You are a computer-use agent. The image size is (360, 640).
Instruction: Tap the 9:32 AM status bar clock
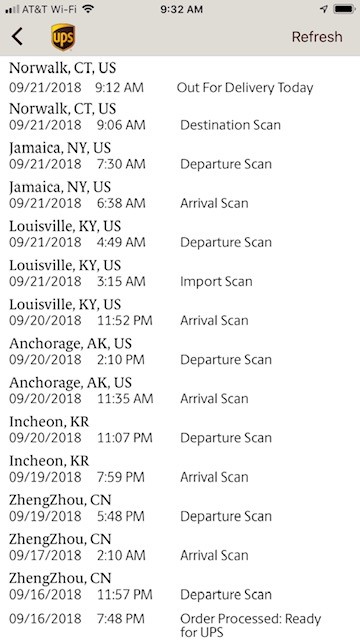(181, 9)
